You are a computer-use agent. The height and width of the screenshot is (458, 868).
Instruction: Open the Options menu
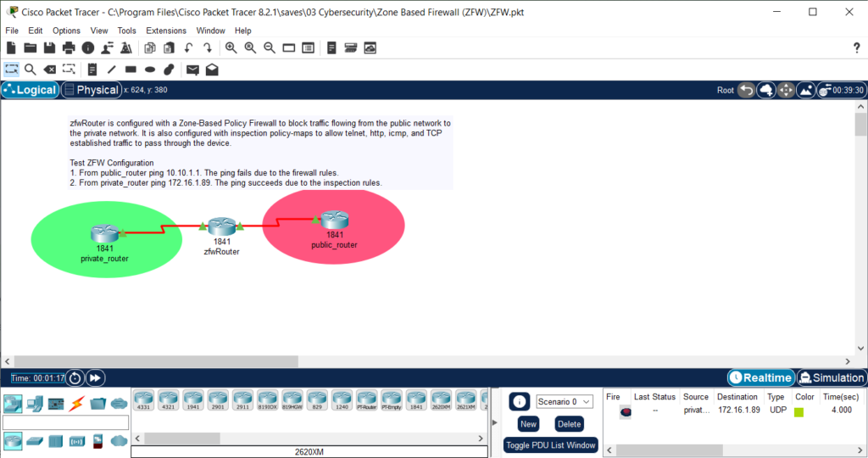[x=66, y=31]
